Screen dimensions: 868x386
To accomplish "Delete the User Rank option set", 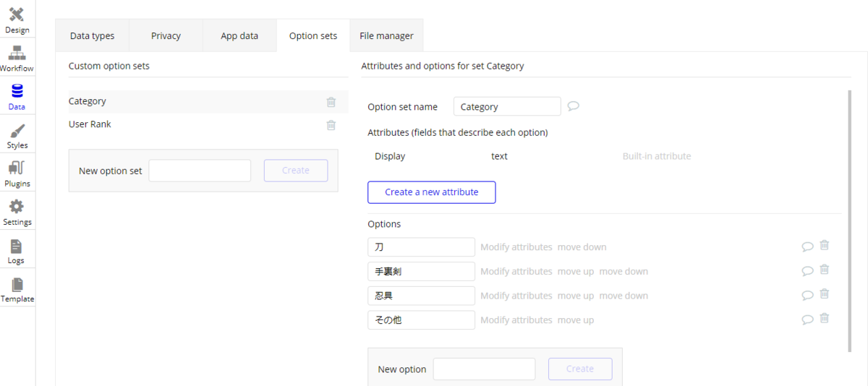I will tap(331, 125).
